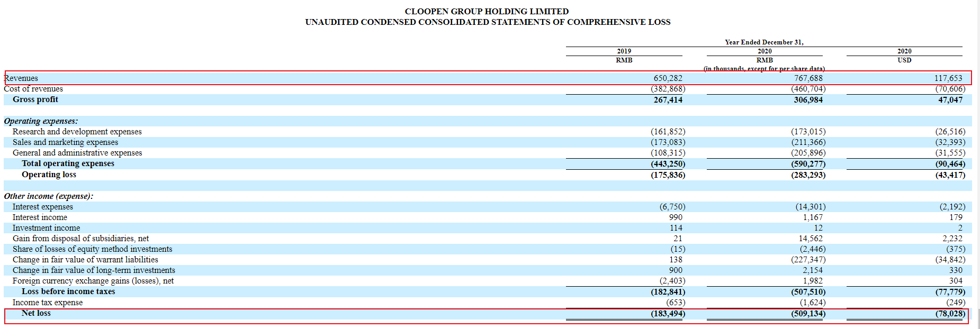Viewport: 980px width, 329px height.
Task: Click 2019 revenues value 650,282
Action: (668, 78)
